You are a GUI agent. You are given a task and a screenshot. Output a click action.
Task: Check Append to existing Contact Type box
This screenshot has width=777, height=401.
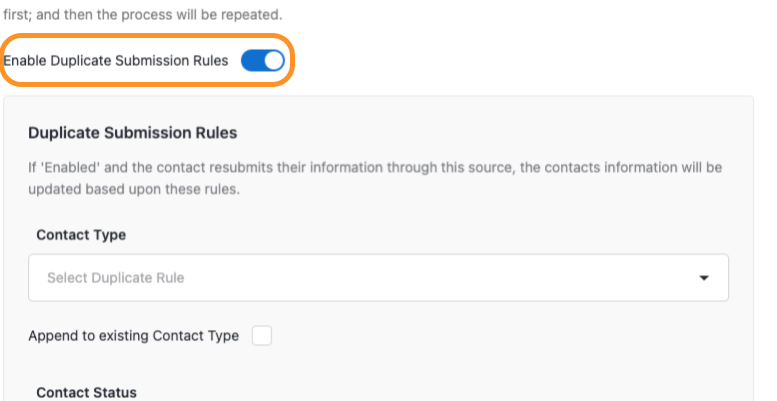point(262,336)
